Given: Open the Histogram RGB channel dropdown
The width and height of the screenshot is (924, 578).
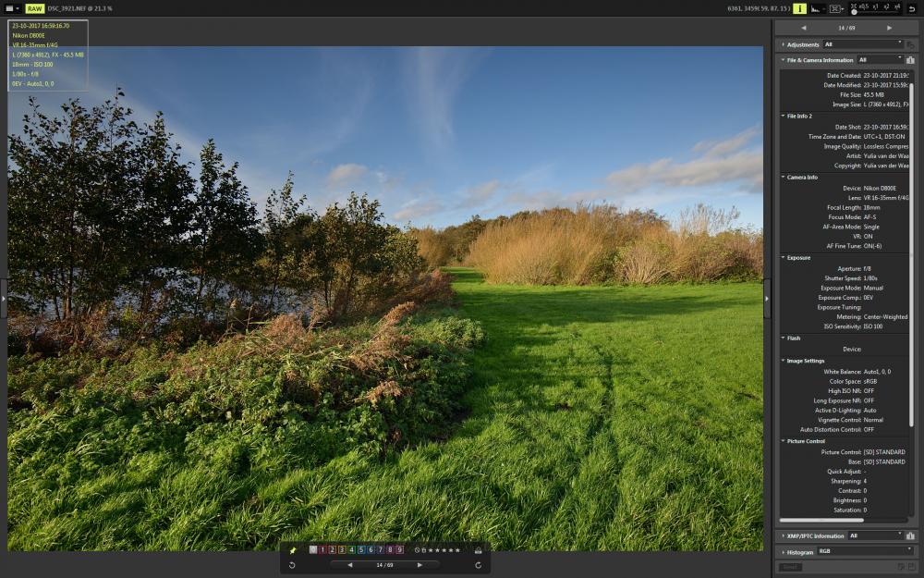Looking at the screenshot, I should pos(865,551).
